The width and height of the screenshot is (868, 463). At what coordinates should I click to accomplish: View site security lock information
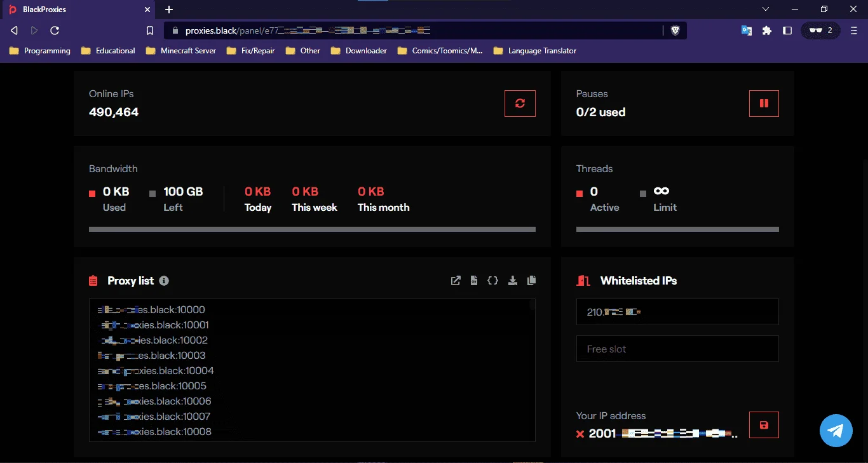coord(175,30)
